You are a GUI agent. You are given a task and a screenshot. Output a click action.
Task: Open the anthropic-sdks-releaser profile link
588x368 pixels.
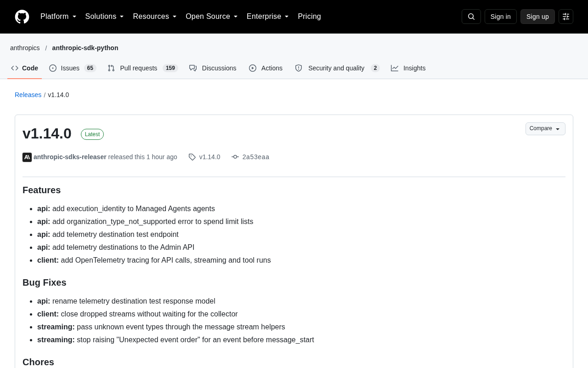click(x=70, y=157)
